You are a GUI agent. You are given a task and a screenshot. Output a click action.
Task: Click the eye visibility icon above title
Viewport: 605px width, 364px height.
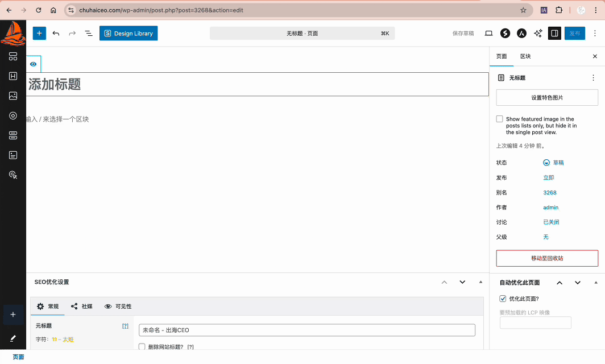[x=34, y=64]
